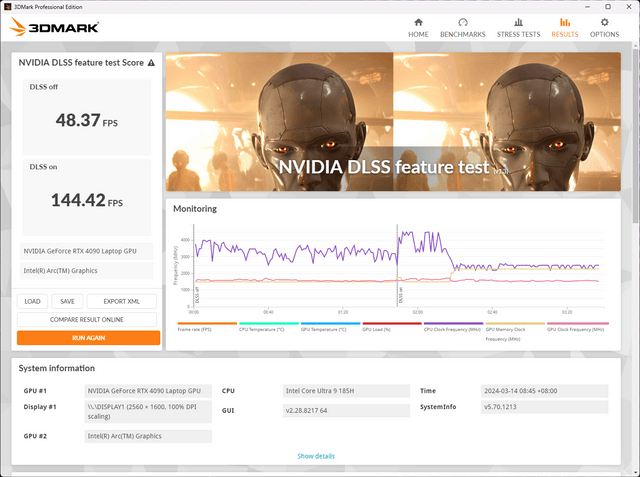640x477 pixels.
Task: Click the NVIDIA DLSS feature test banner image
Action: click(x=393, y=122)
